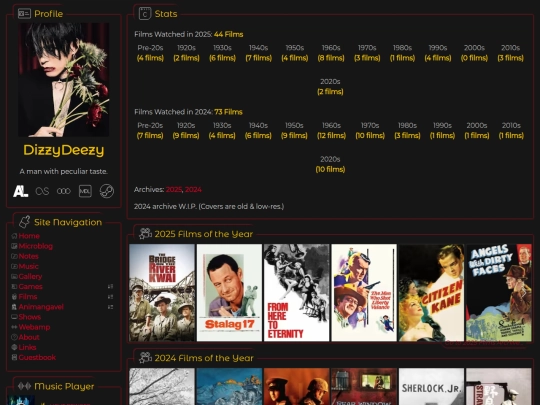Click 'A man with peculiar taste.' tagline
The height and width of the screenshot is (405, 540).
pyautogui.click(x=64, y=172)
